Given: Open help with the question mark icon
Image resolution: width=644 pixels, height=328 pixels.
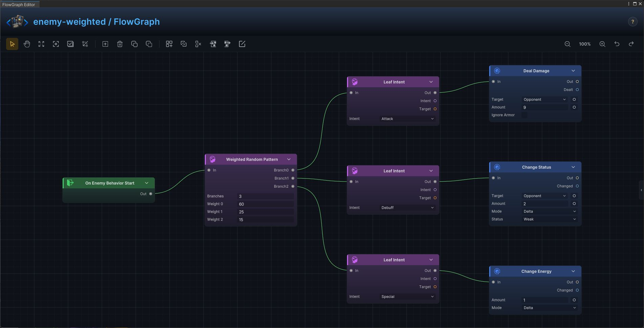Looking at the screenshot, I should 632,22.
